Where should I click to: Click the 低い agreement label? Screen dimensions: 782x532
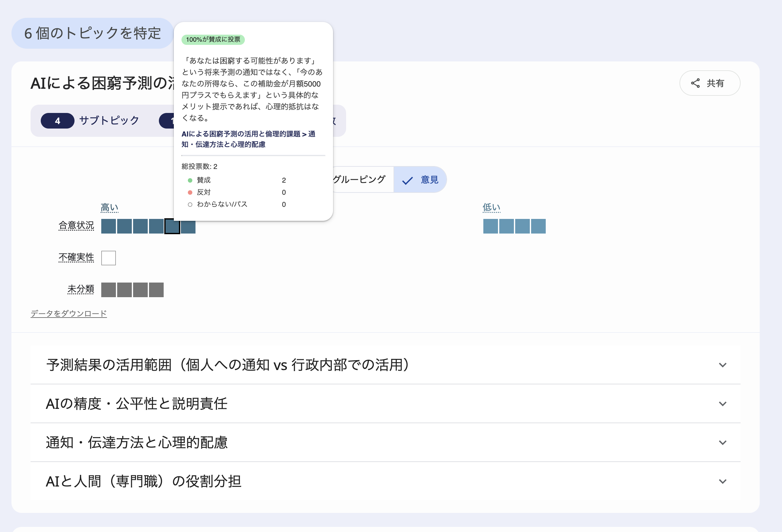point(491,207)
